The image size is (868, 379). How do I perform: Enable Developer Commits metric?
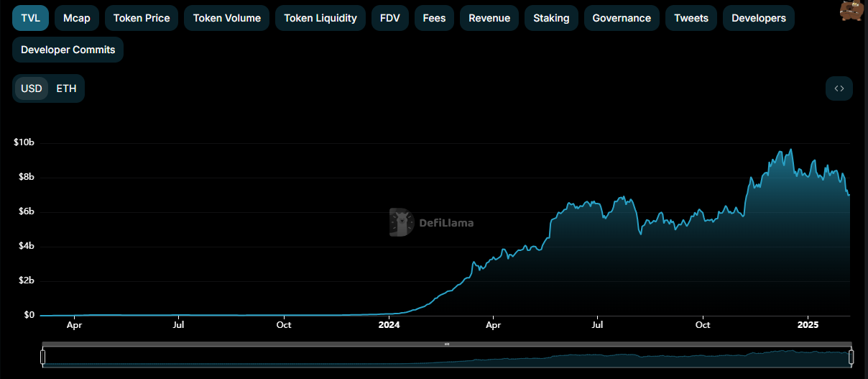click(68, 50)
